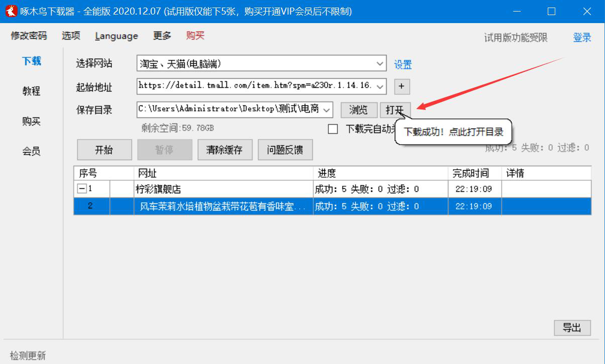Click the 进度 column header
605x364 pixels.
(381, 173)
